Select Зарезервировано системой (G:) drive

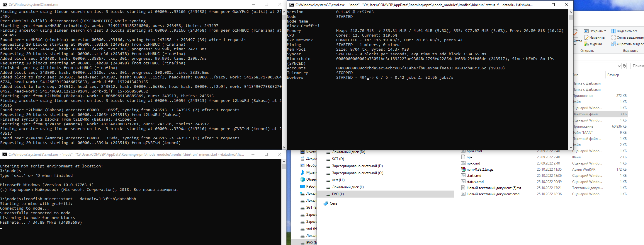[358, 173]
